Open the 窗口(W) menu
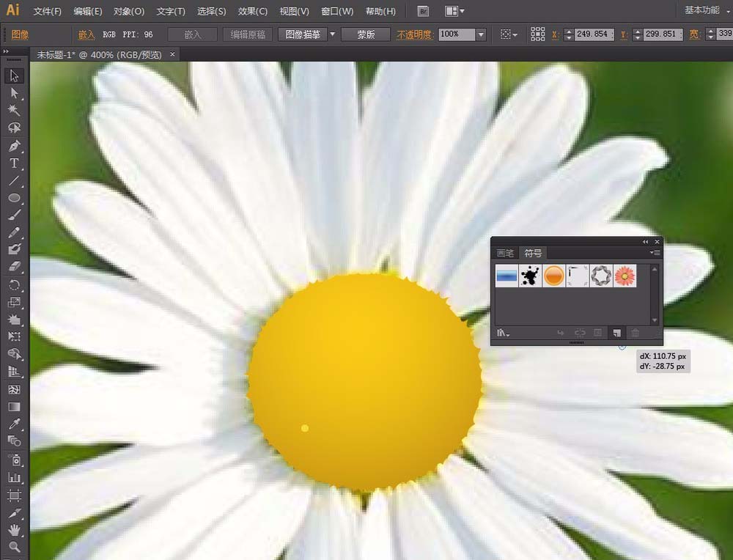 (337, 11)
